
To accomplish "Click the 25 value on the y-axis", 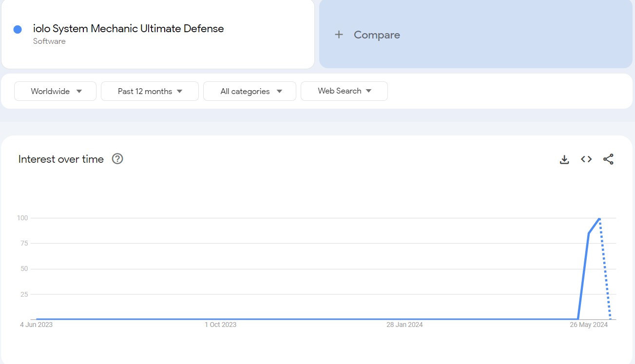I will click(24, 294).
